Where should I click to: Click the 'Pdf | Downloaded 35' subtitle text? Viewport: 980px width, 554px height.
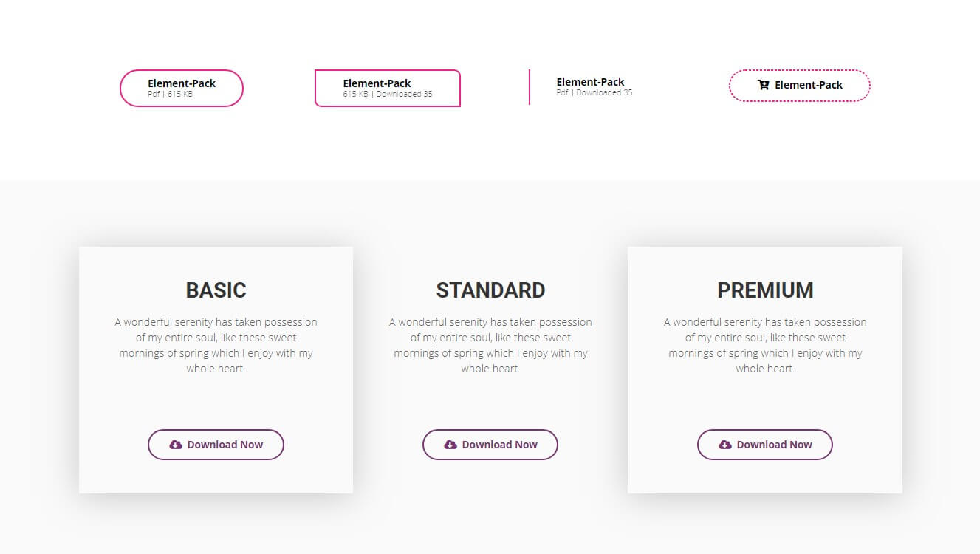coord(594,93)
